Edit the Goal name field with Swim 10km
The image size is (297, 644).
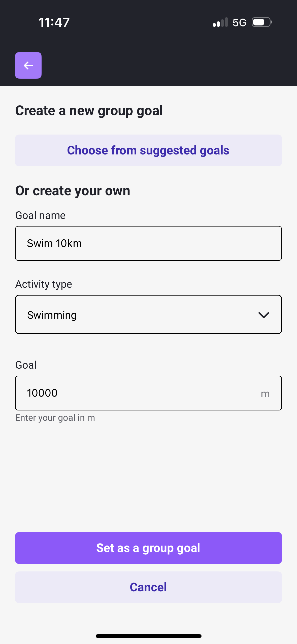tap(148, 243)
